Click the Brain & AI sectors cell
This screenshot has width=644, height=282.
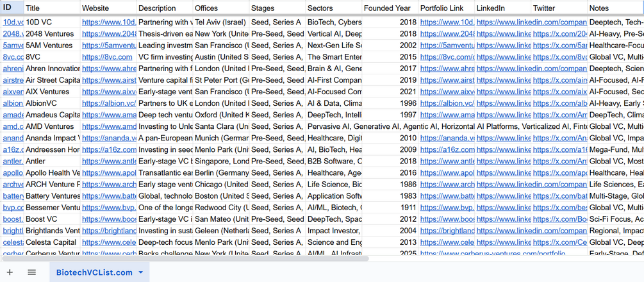pyautogui.click(x=334, y=68)
